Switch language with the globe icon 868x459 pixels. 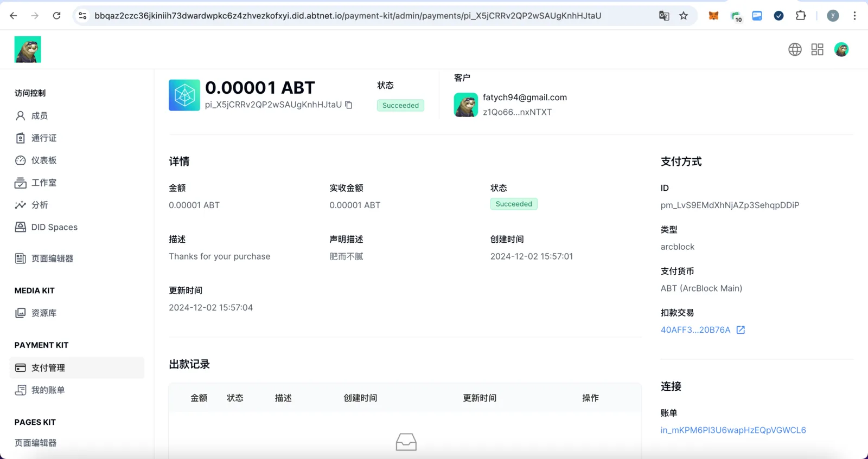tap(795, 49)
